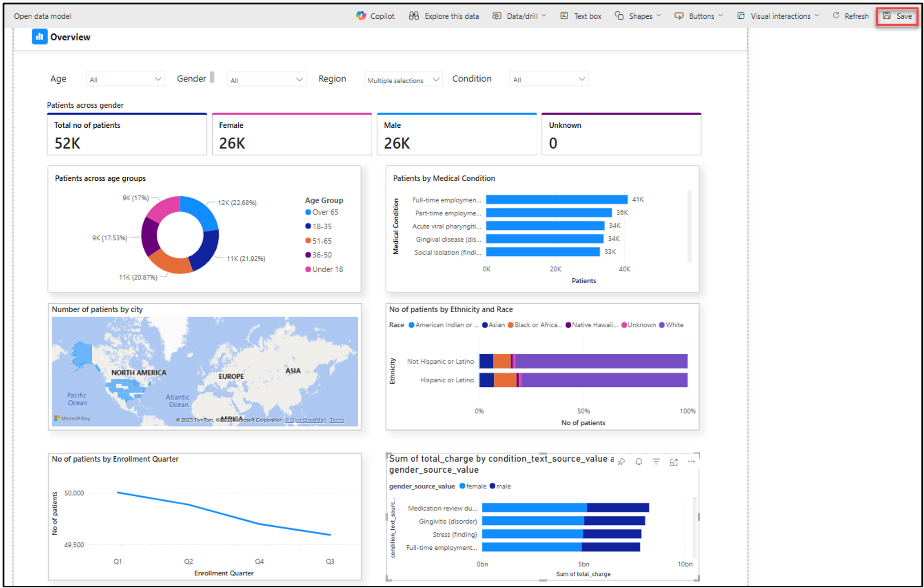Expand the Data/drill chevron
This screenshot has height=588, width=924.
pos(544,16)
